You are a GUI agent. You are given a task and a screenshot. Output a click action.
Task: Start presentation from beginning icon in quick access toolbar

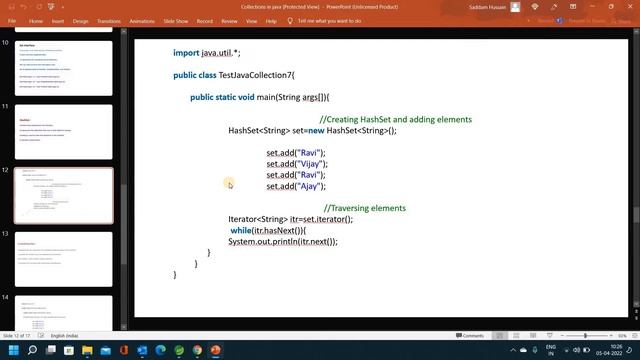tap(51, 7)
